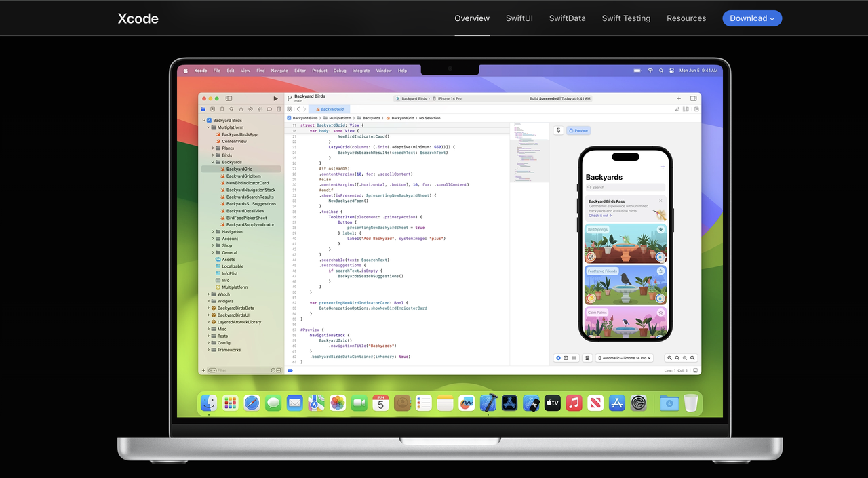This screenshot has width=868, height=478.
Task: Open the source control navigator icon
Action: coord(212,108)
